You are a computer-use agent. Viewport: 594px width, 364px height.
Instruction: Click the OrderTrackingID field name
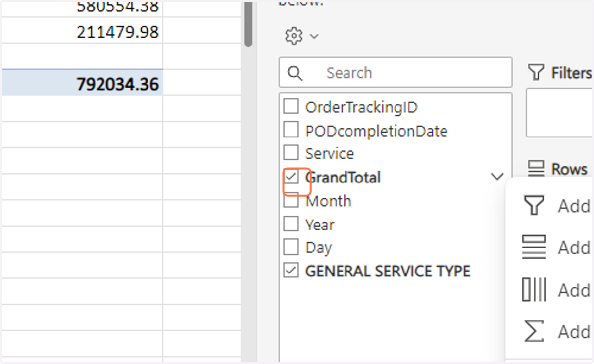(x=361, y=107)
